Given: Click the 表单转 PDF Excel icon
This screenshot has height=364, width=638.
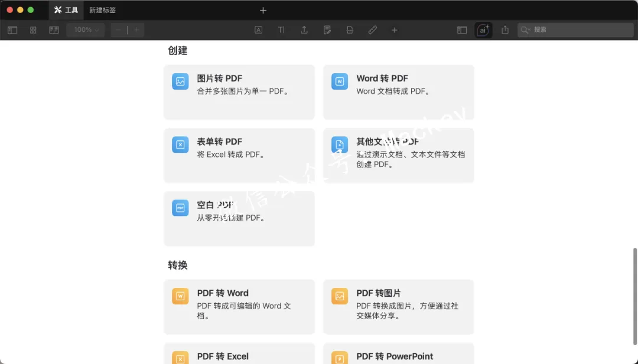Looking at the screenshot, I should coord(180,145).
